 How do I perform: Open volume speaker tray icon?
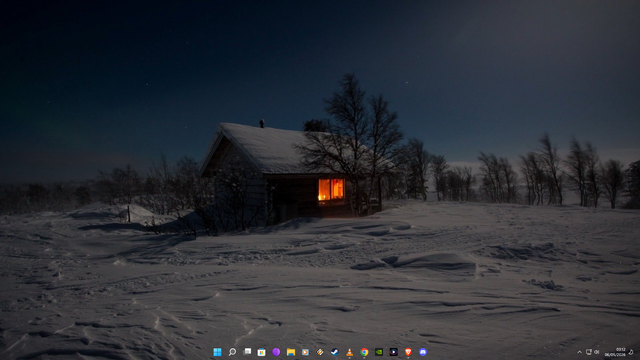pos(596,352)
